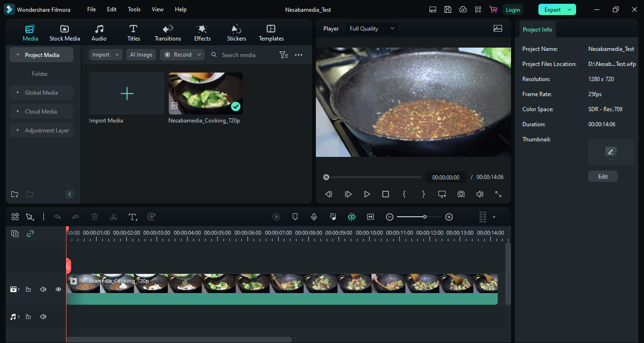Screen dimensions: 644x343
Task: Click the split scissors icon in timeline toolbar
Action: [x=114, y=217]
